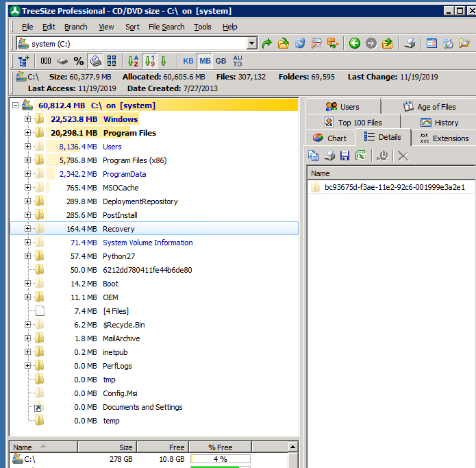Click the calendar checklist toolbar icon
The image size is (476, 468).
431,43
